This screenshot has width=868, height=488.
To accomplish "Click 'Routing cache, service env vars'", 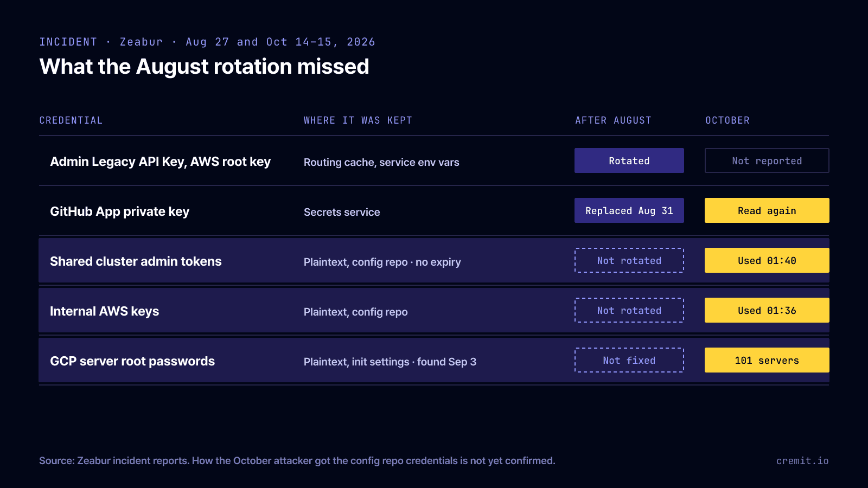I will click(381, 162).
